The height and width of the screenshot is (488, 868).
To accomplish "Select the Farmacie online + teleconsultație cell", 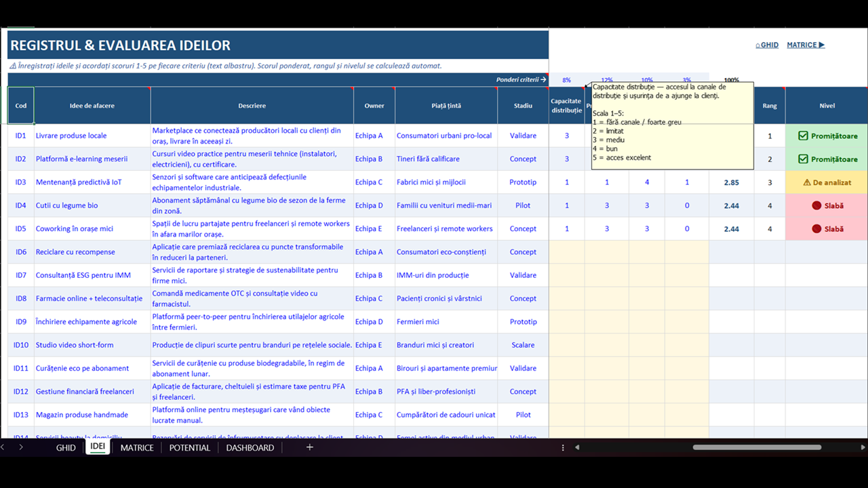I will [92, 298].
